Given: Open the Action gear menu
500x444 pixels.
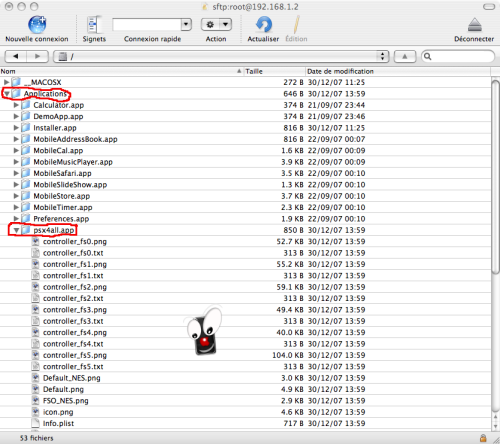Looking at the screenshot, I should click(x=216, y=25).
